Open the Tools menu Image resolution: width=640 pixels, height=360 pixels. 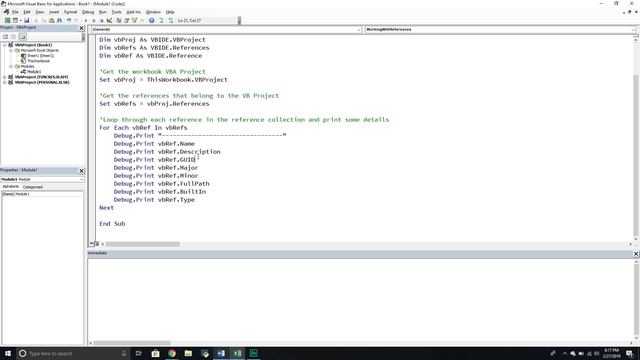[117, 12]
